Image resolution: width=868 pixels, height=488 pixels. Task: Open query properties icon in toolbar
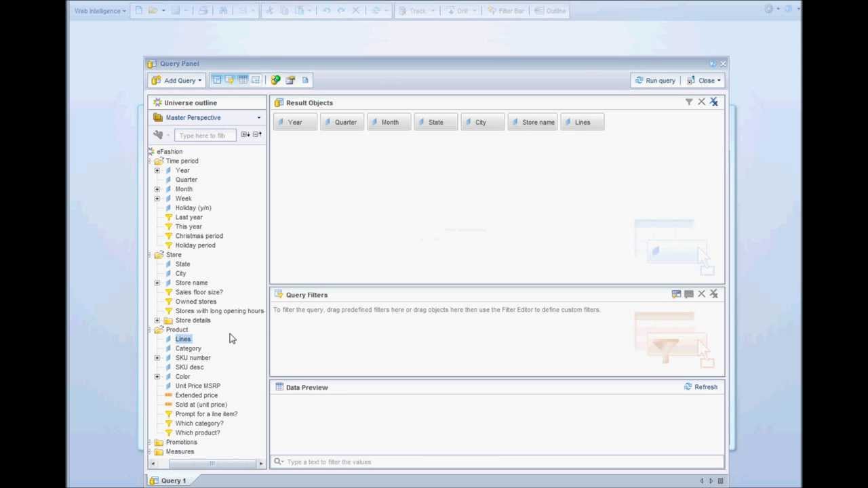click(x=290, y=80)
